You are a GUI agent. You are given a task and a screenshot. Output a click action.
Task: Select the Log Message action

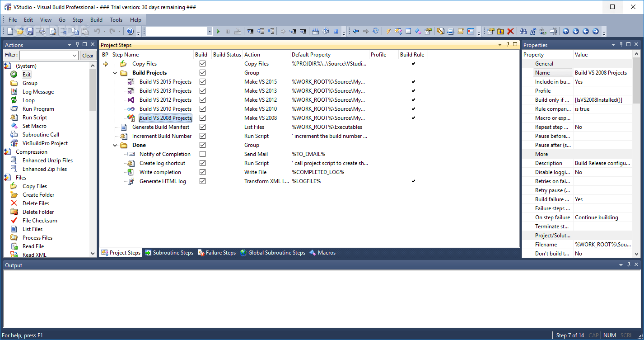[38, 92]
